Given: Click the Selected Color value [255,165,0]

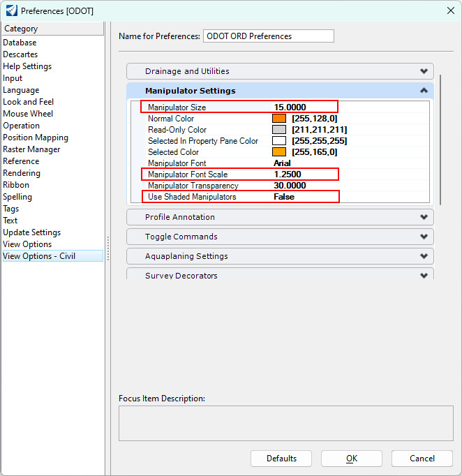Looking at the screenshot, I should click(x=315, y=151).
